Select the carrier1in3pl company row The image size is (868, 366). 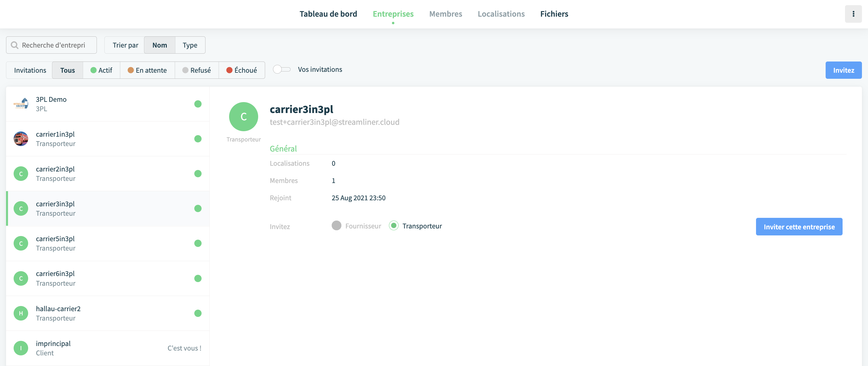(x=108, y=139)
